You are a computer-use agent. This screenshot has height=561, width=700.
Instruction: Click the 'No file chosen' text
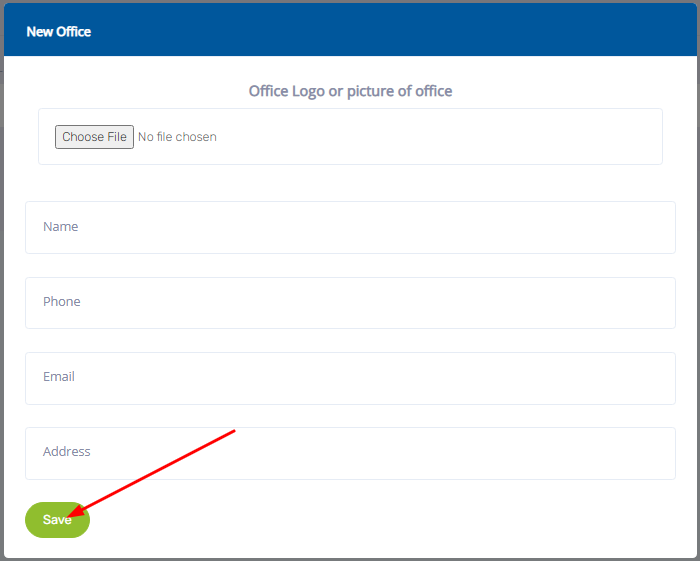pos(177,137)
